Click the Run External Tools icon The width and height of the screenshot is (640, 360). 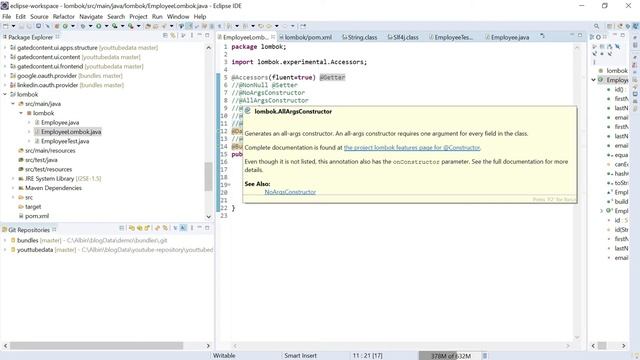(131, 26)
